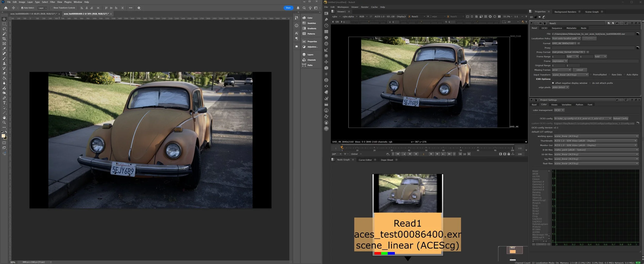
Task: Open the Layers panel icon
Action: tap(304, 54)
